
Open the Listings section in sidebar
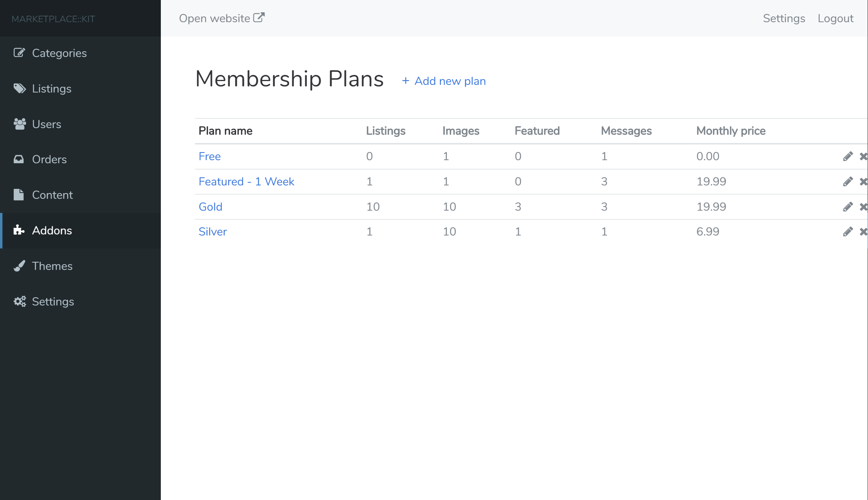[x=52, y=89]
